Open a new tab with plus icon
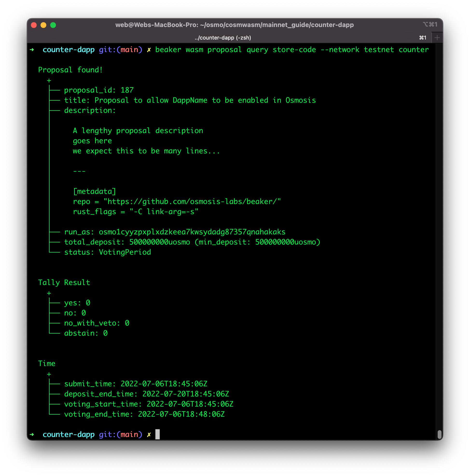 437,38
